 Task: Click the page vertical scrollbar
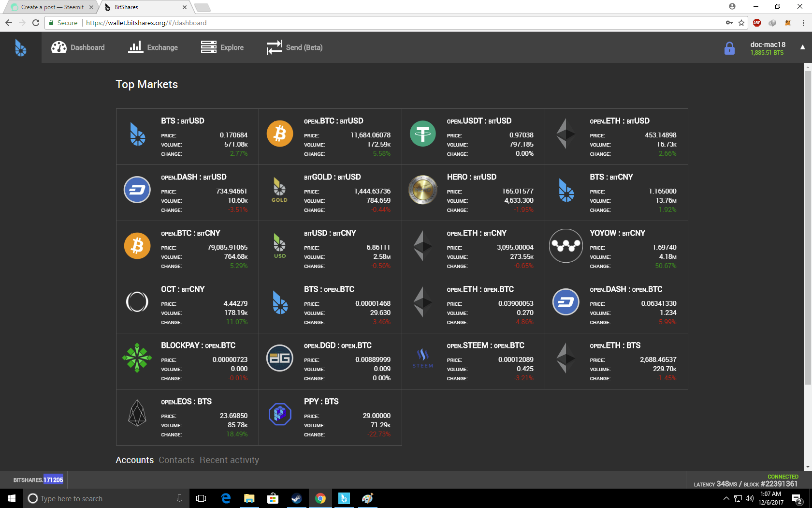[808, 227]
